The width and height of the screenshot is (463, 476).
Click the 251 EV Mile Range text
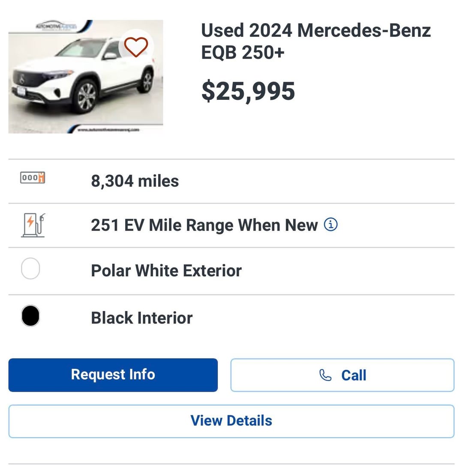(204, 225)
